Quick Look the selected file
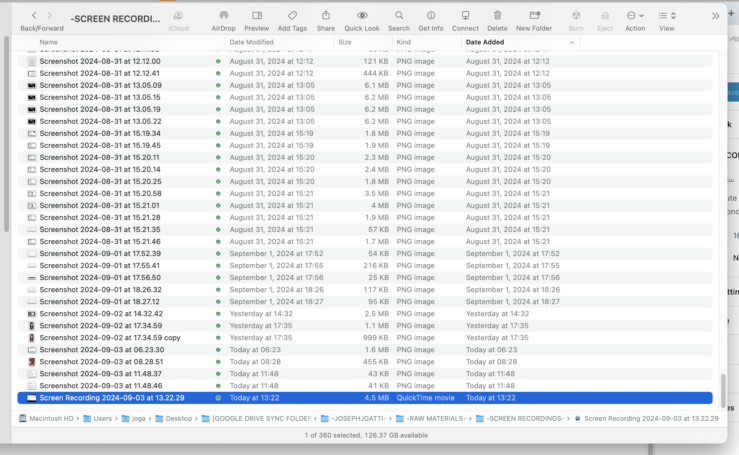 click(x=361, y=16)
